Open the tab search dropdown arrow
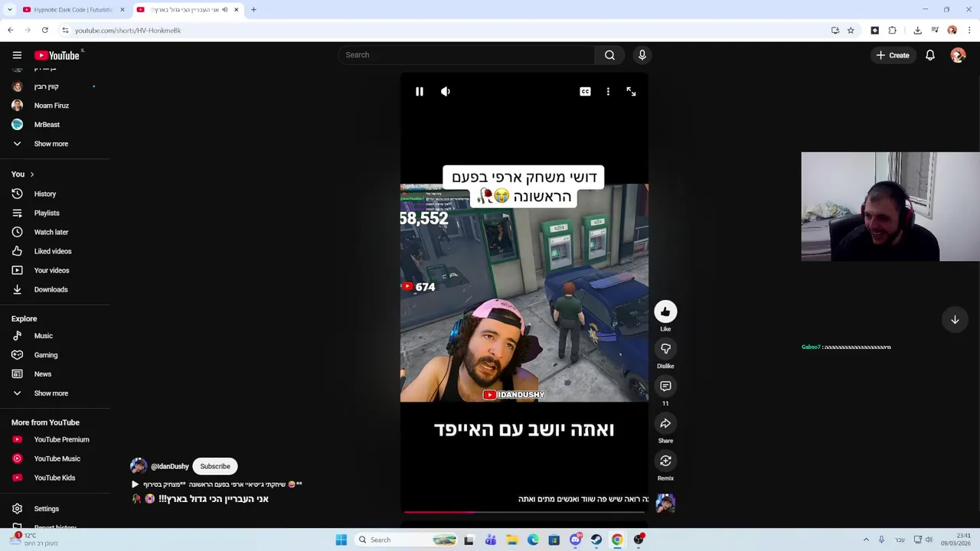Screen dimensions: 980x551 pos(9,10)
